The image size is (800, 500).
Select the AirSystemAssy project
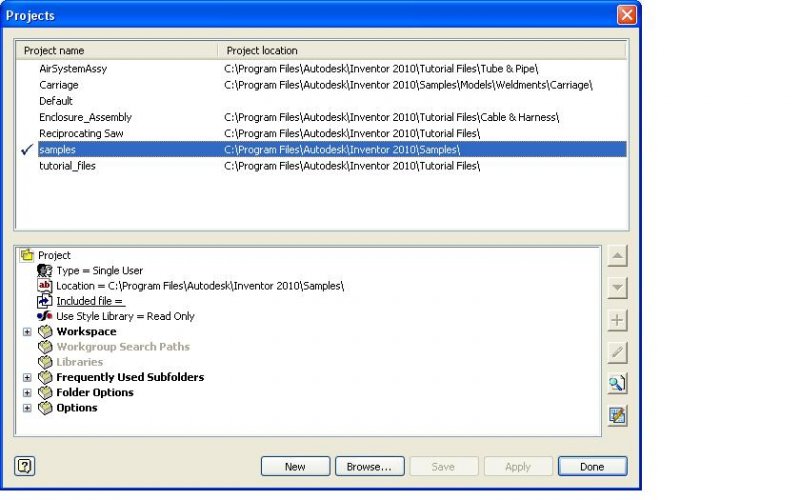[73, 68]
